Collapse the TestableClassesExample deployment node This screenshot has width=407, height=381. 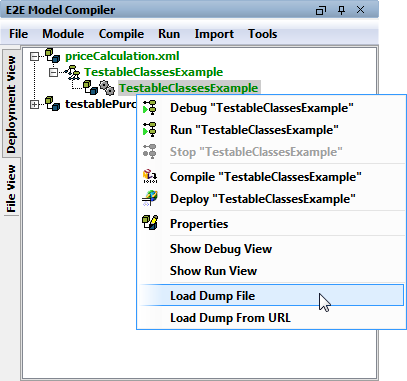pos(53,72)
